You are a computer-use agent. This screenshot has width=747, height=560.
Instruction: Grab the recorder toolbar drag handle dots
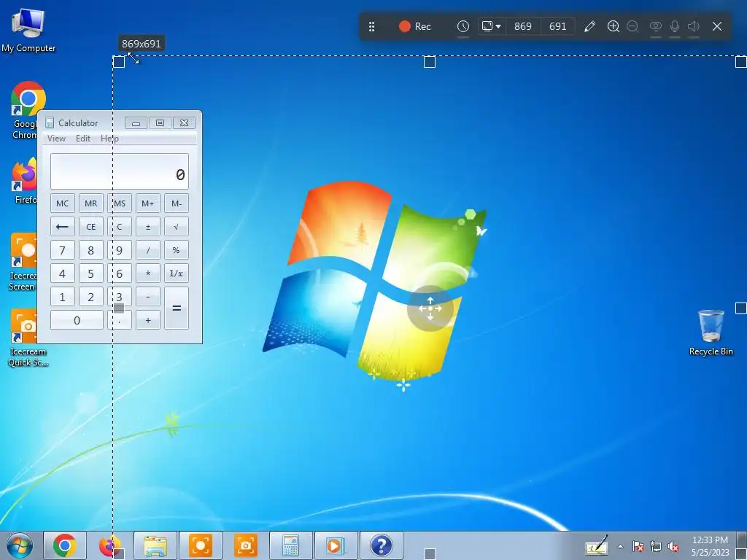371,27
